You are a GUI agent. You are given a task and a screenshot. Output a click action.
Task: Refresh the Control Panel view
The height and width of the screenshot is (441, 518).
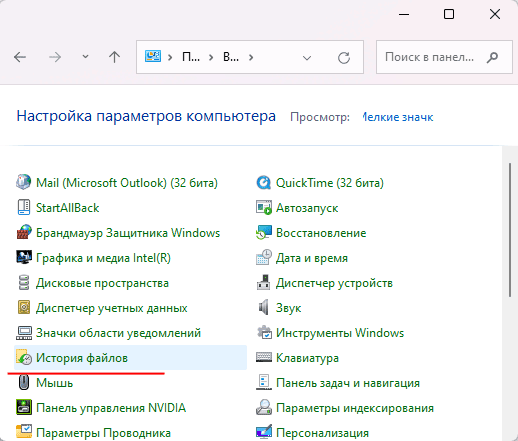click(344, 57)
